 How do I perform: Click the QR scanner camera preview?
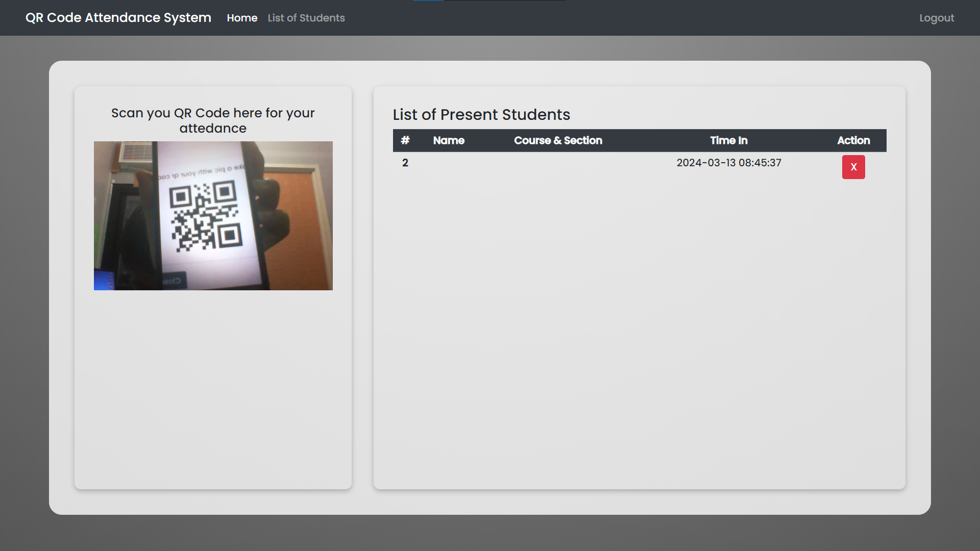(x=213, y=216)
